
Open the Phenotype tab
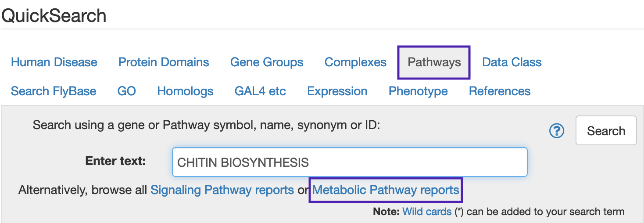click(x=418, y=91)
